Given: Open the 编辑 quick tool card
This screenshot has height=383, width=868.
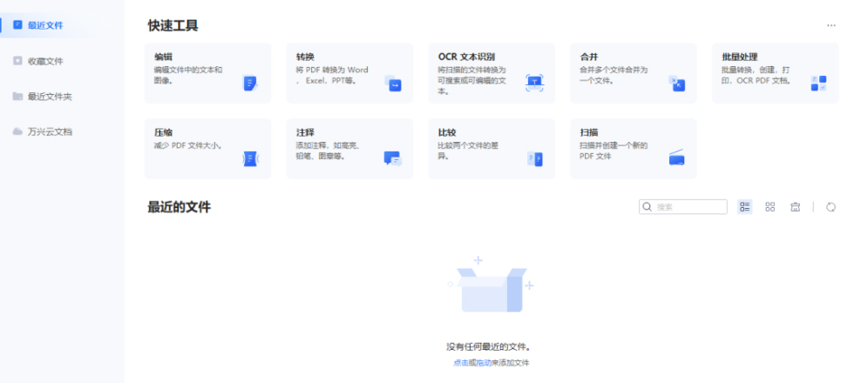Looking at the screenshot, I should pos(208,73).
